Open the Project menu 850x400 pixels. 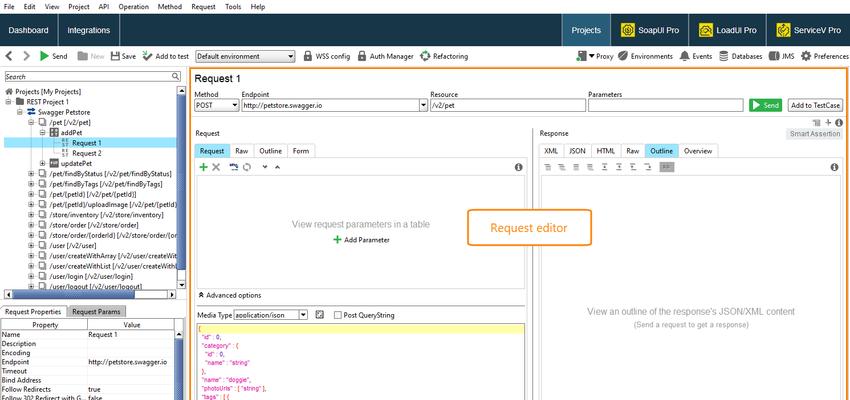pos(79,7)
